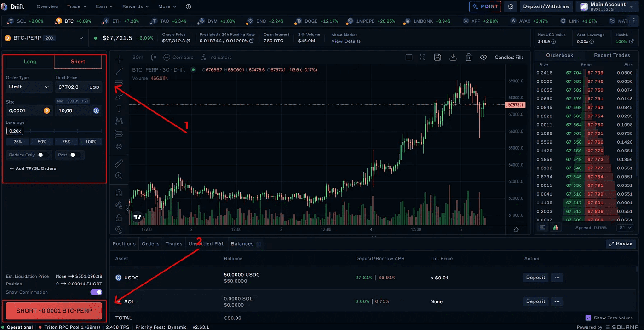
Task: Open the Trade menu dropdown
Action: click(x=77, y=6)
